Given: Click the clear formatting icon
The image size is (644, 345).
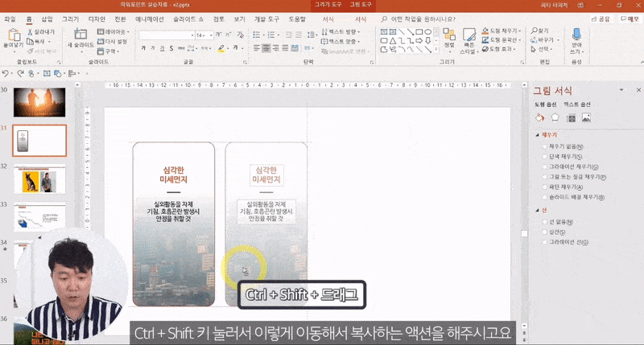Looking at the screenshot, I should point(240,35).
